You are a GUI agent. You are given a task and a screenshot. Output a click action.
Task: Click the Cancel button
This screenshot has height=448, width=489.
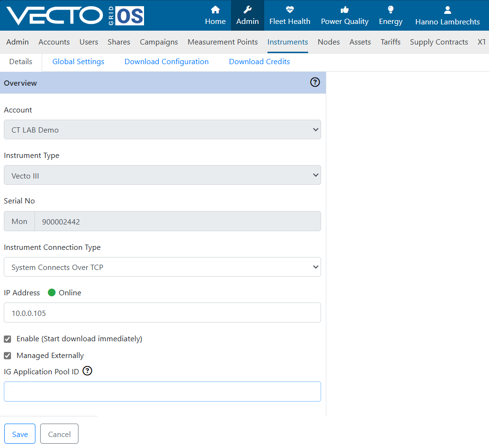tap(59, 434)
